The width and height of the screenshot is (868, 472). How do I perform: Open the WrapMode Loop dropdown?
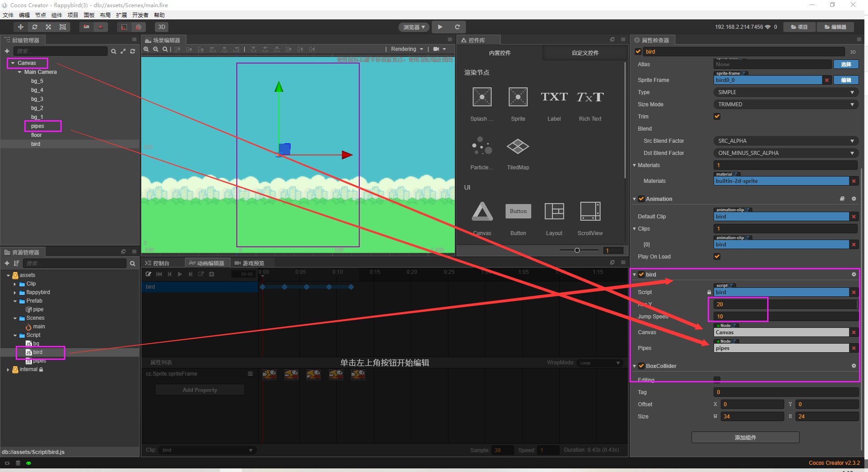click(x=600, y=363)
